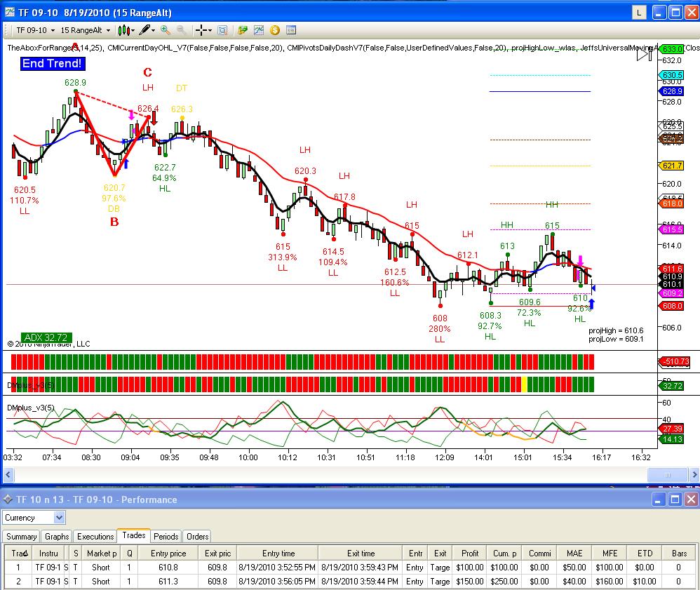This screenshot has height=590, width=700.
Task: Click the projHigh = 610.6 text
Action: [x=616, y=330]
